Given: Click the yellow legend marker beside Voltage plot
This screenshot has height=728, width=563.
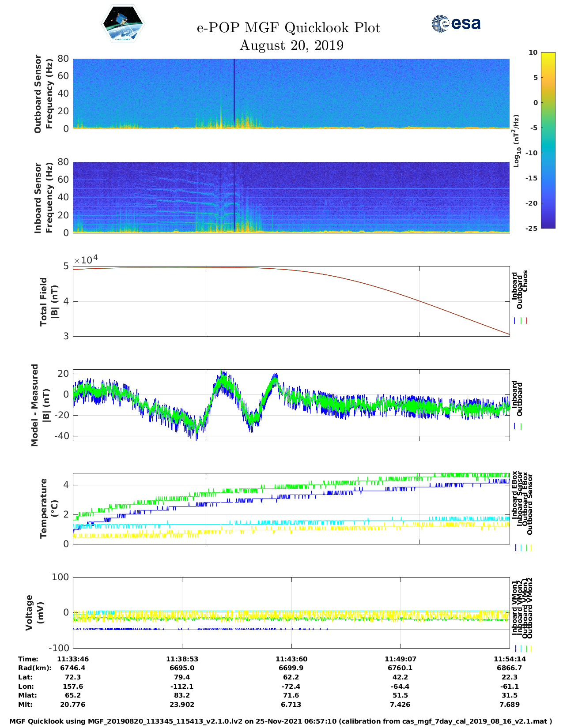Looking at the screenshot, I should [x=531, y=649].
